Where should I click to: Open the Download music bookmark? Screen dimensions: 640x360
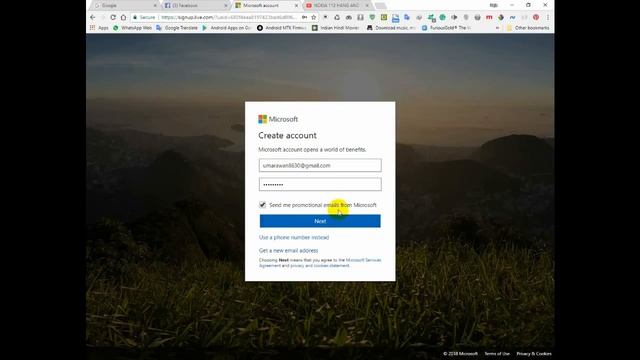tap(391, 28)
